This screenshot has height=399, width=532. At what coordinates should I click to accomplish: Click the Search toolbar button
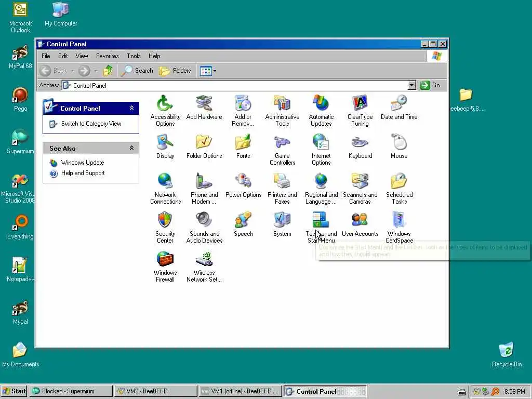click(137, 71)
